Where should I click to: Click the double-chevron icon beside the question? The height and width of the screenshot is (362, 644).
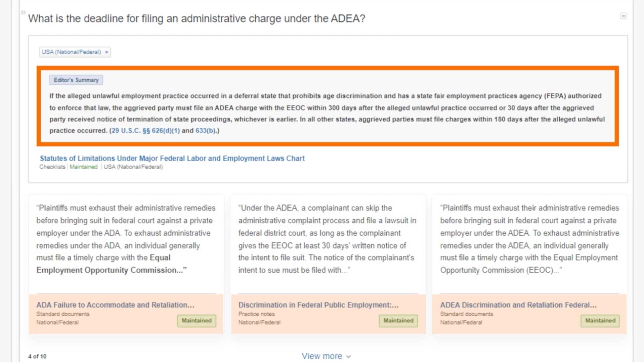23,12
